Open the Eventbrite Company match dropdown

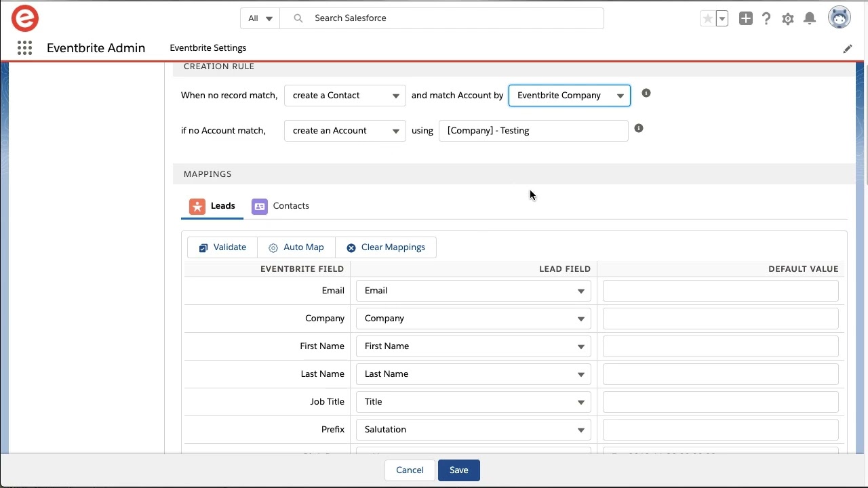(570, 96)
